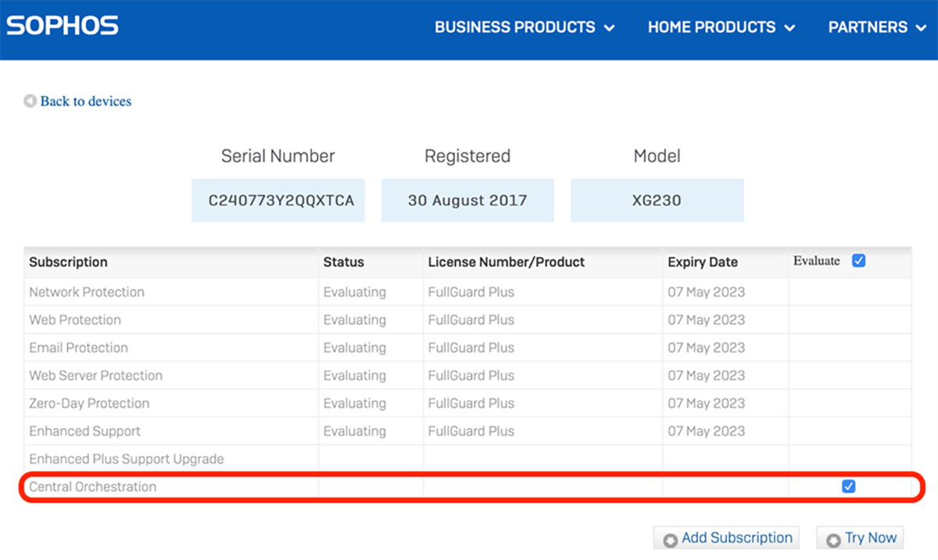Expand the Partners dropdown menu
This screenshot has height=560, width=938.
(868, 27)
